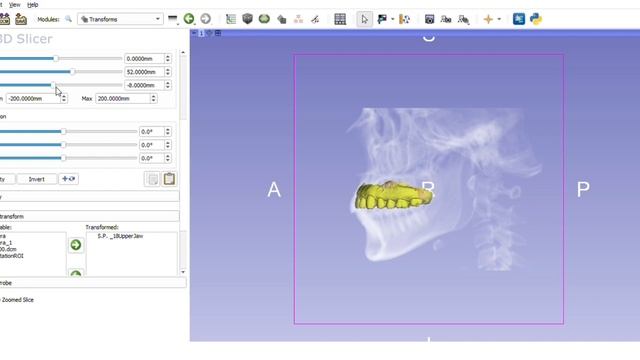
Task: Click stepper arrows on the Max 200.0000mm field
Action: tap(153, 98)
